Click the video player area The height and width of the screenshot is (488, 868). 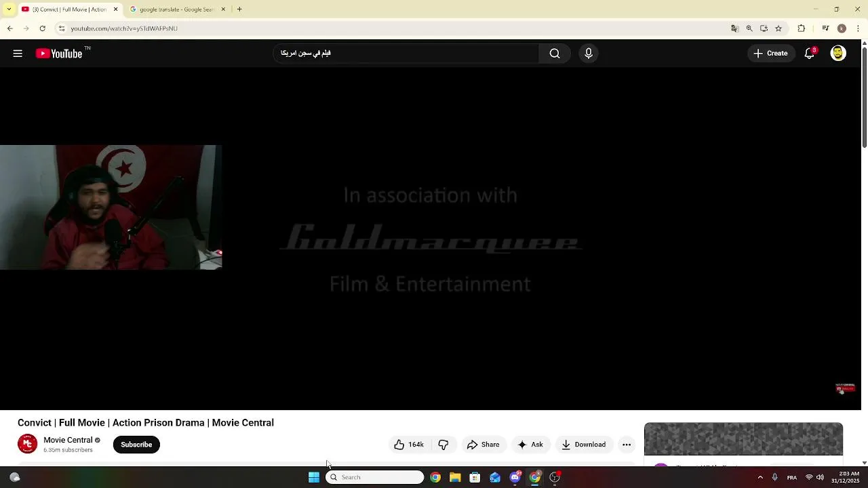pyautogui.click(x=431, y=239)
